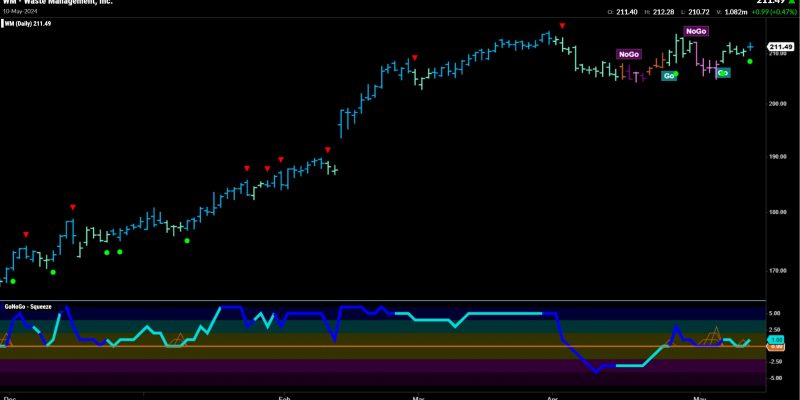Viewport: 800px width, 400px height.
Task: Click the 200.00 price axis label
Action: (779, 104)
